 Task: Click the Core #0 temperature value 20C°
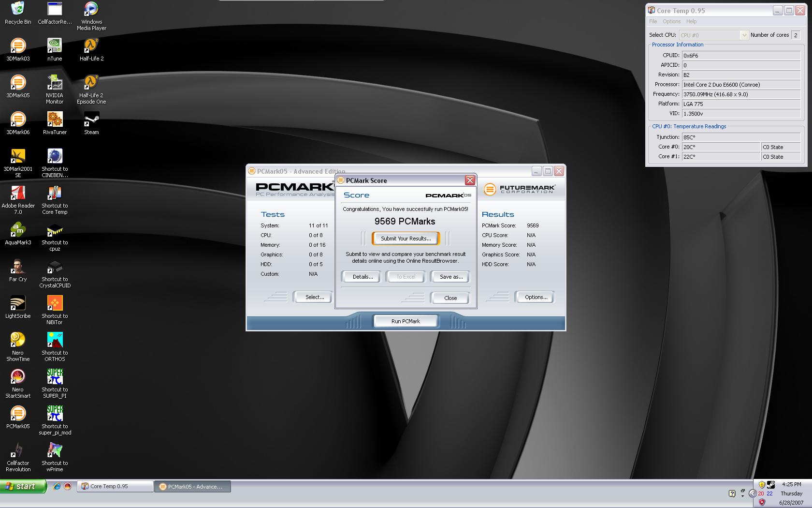721,147
